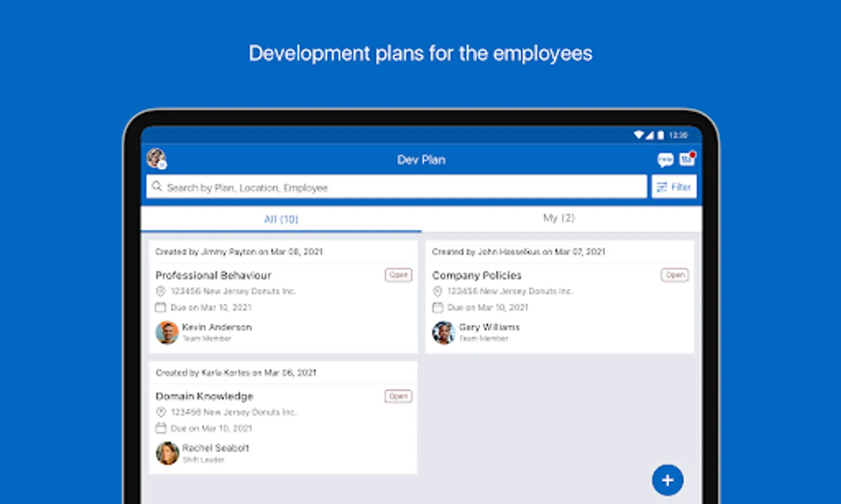Click due date text on Company Policies card
Viewport: 841px width, 504px height.
click(x=488, y=307)
